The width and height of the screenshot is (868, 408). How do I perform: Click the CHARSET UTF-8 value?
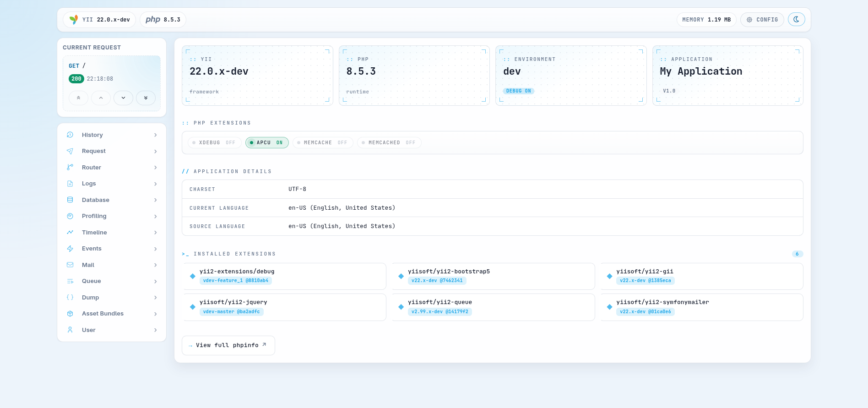click(x=298, y=189)
